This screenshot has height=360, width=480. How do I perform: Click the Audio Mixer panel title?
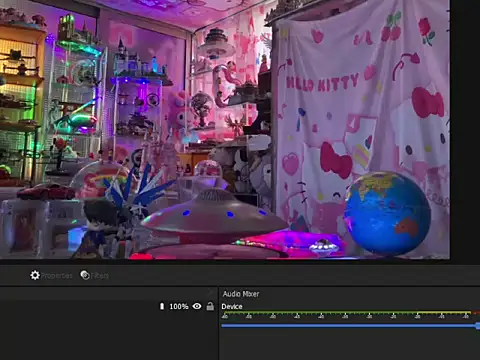[241, 294]
